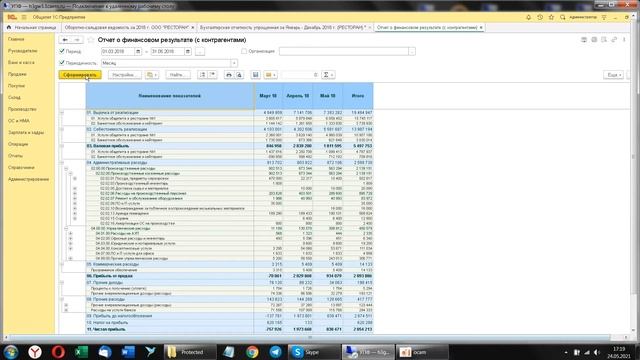Open the Главное section
The height and width of the screenshot is (360, 640).
click(16, 39)
